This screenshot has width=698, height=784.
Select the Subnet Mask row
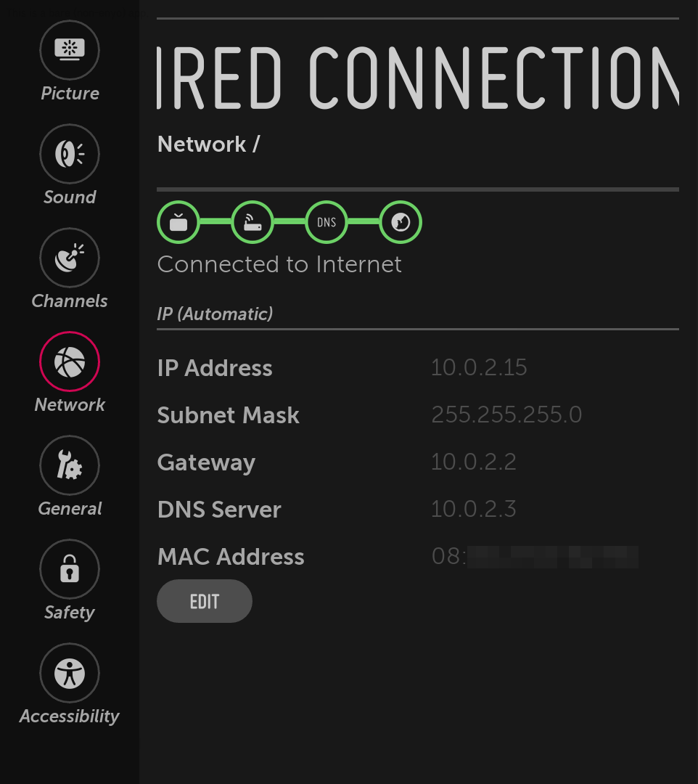tap(228, 415)
